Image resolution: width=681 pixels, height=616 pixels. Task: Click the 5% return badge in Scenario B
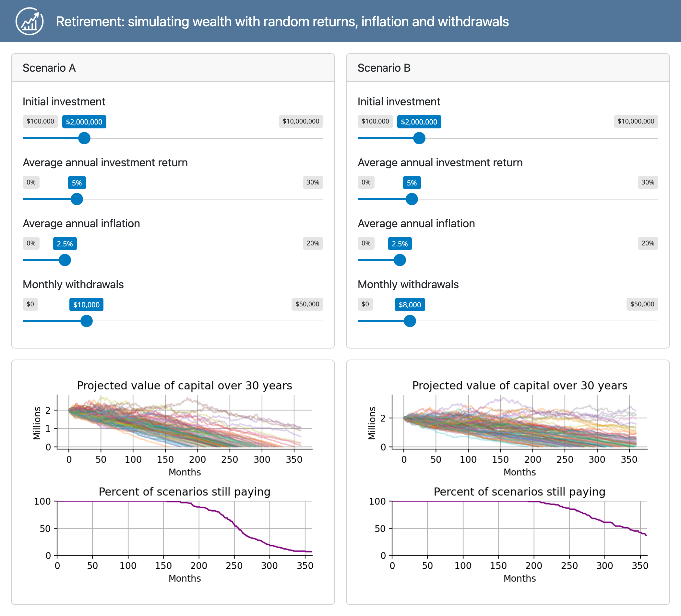(x=412, y=182)
